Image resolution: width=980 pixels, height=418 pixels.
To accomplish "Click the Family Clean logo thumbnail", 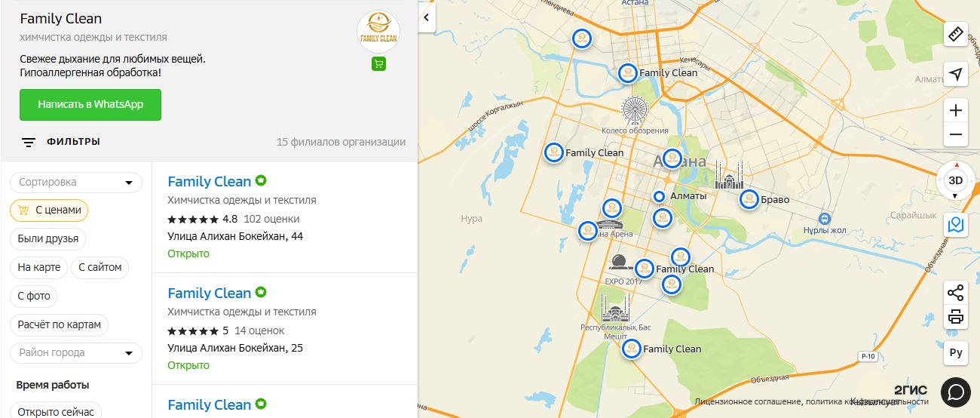I will click(378, 31).
